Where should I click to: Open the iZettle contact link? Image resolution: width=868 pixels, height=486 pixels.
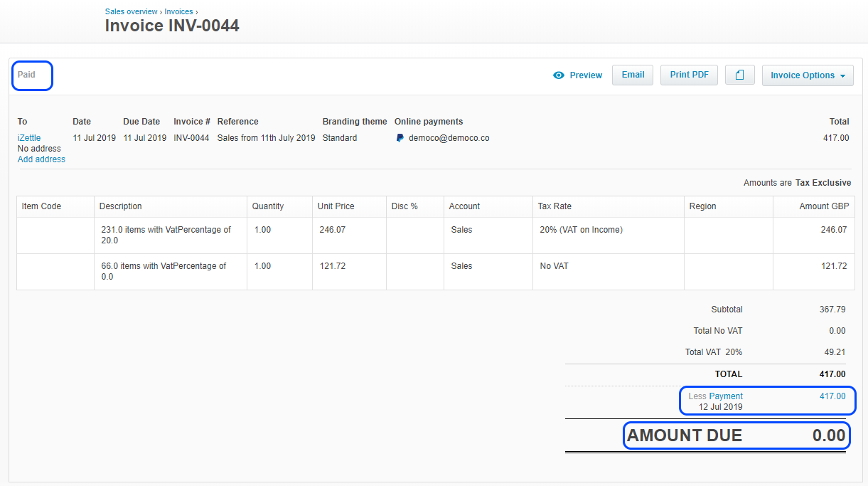(x=29, y=138)
